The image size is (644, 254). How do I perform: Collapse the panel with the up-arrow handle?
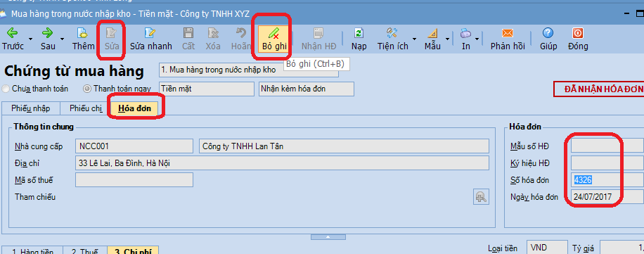[x=328, y=236]
